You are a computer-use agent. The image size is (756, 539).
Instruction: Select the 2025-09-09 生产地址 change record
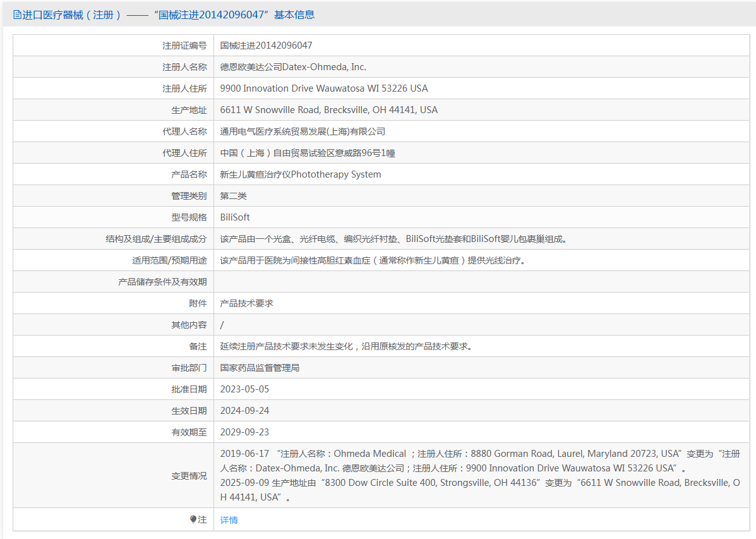[480, 490]
